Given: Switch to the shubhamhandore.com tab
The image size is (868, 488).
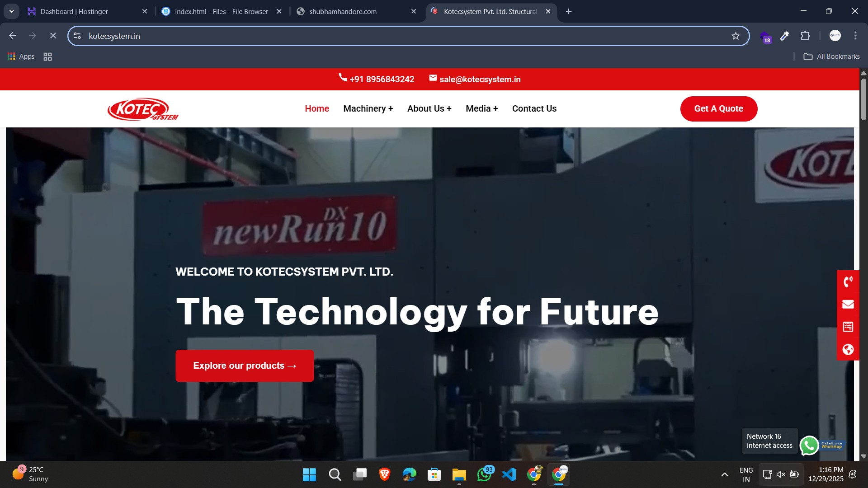Looking at the screenshot, I should click(356, 11).
